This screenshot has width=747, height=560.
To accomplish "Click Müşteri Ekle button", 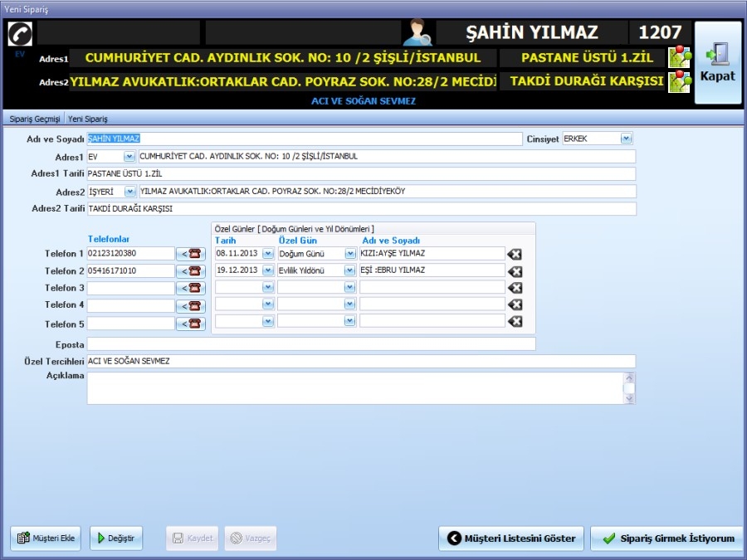I will (46, 538).
